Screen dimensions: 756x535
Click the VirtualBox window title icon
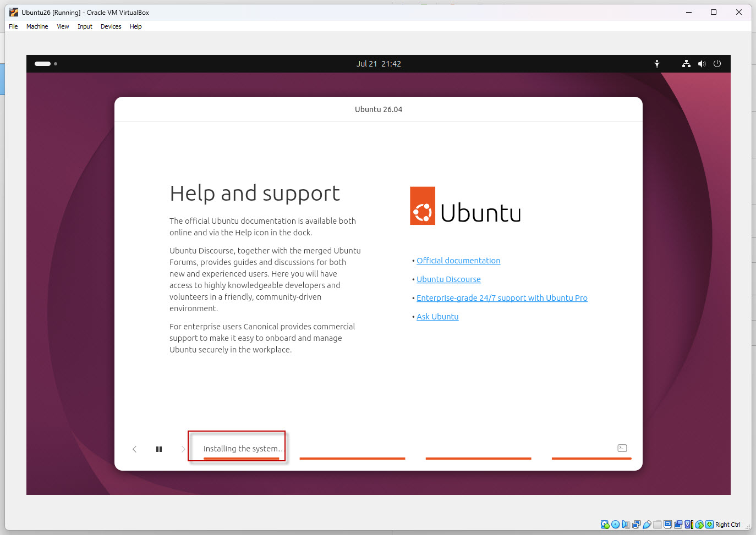pyautogui.click(x=14, y=12)
